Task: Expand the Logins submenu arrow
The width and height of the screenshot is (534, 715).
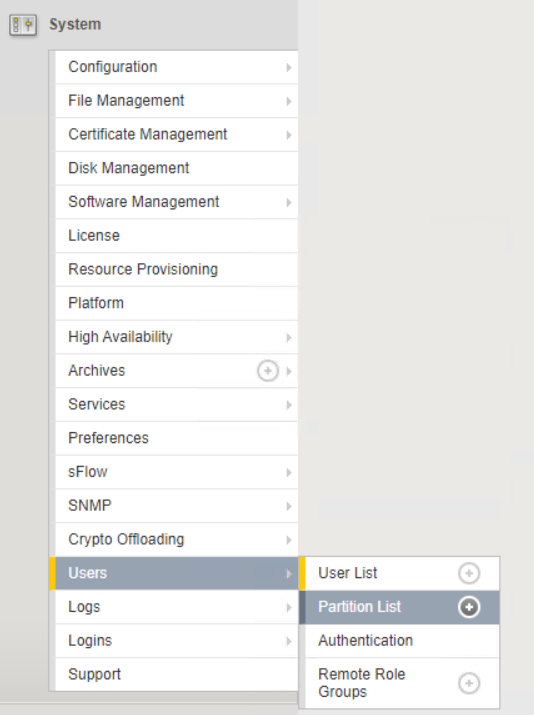Action: click(x=289, y=641)
